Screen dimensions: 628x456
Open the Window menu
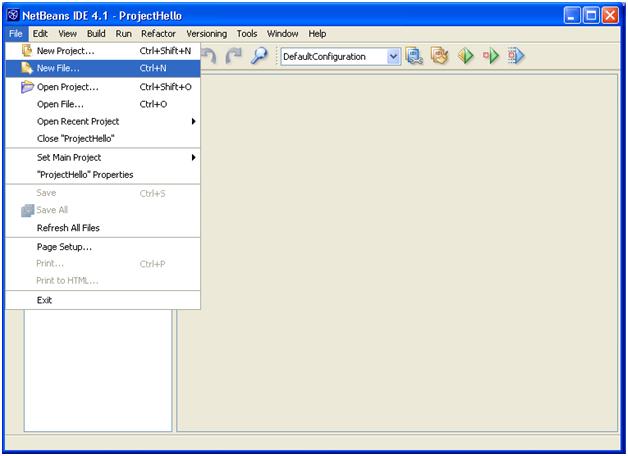pyautogui.click(x=282, y=34)
